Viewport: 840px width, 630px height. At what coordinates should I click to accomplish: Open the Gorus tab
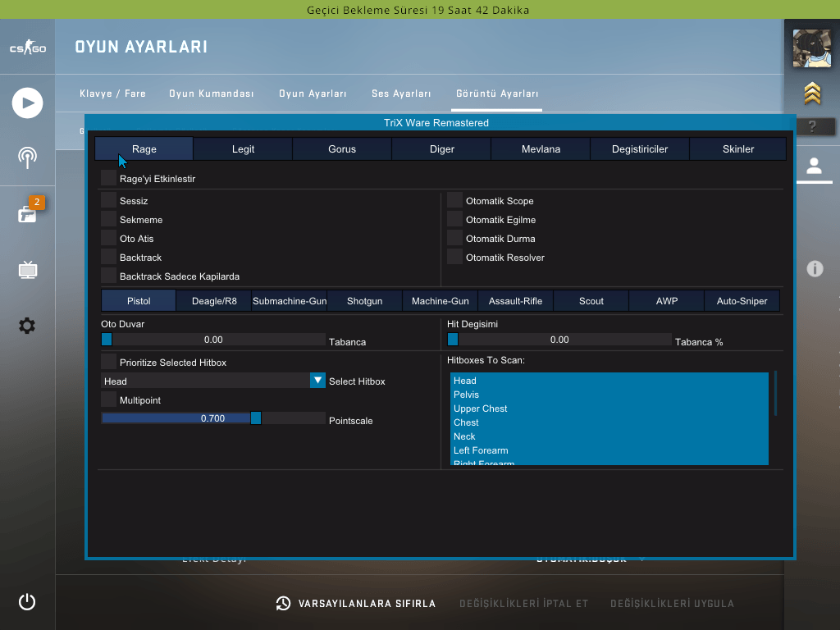pos(342,149)
